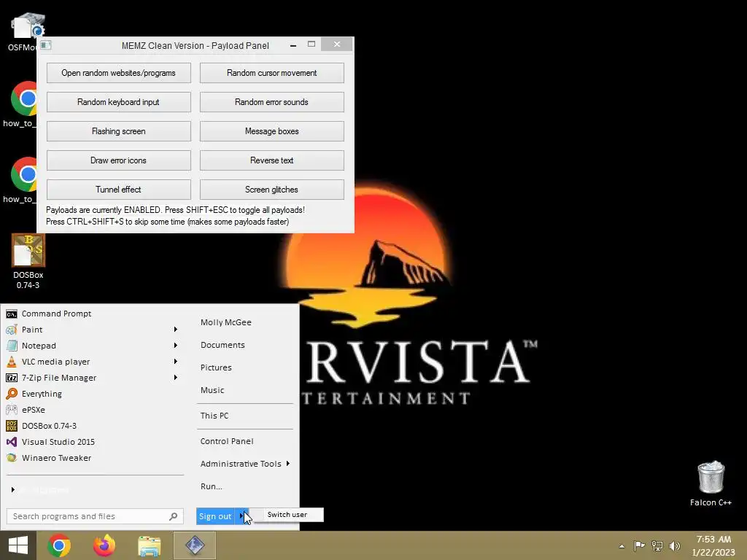747x560 pixels.
Task: Click the Search programs and files box
Action: click(x=95, y=516)
